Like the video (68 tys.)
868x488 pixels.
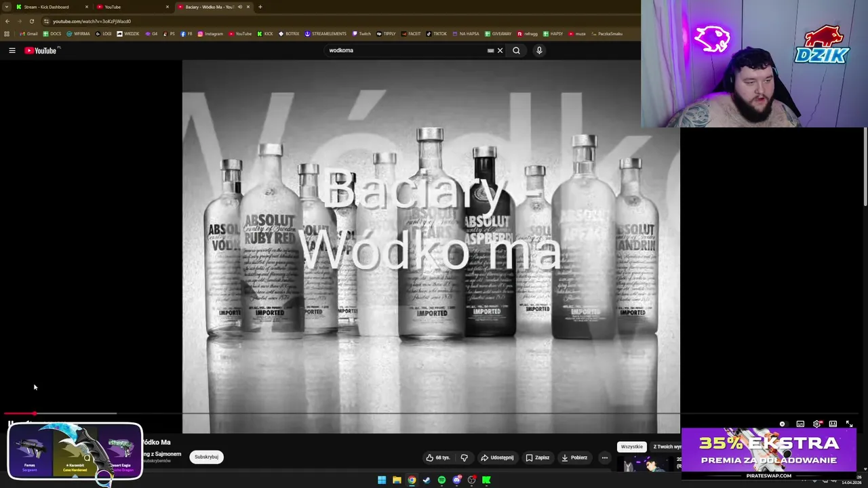(438, 457)
